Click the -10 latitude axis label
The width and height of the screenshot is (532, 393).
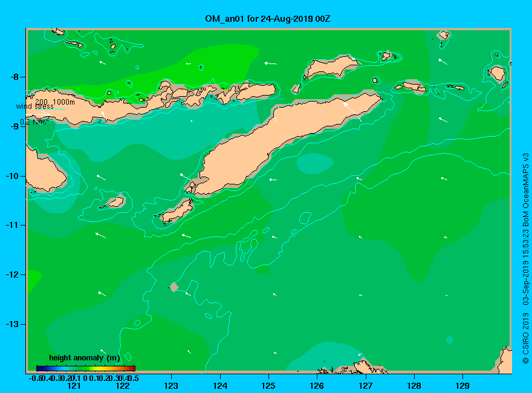[x=13, y=176]
